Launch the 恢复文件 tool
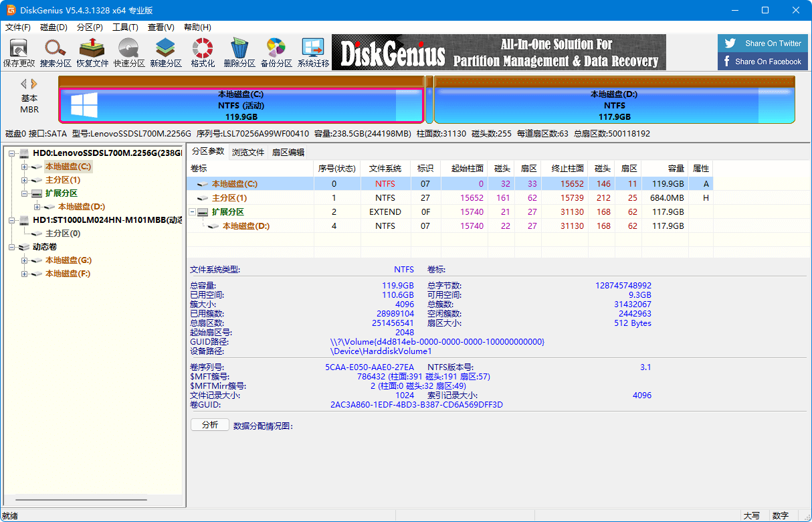Viewport: 812px width, 522px height. click(x=92, y=53)
